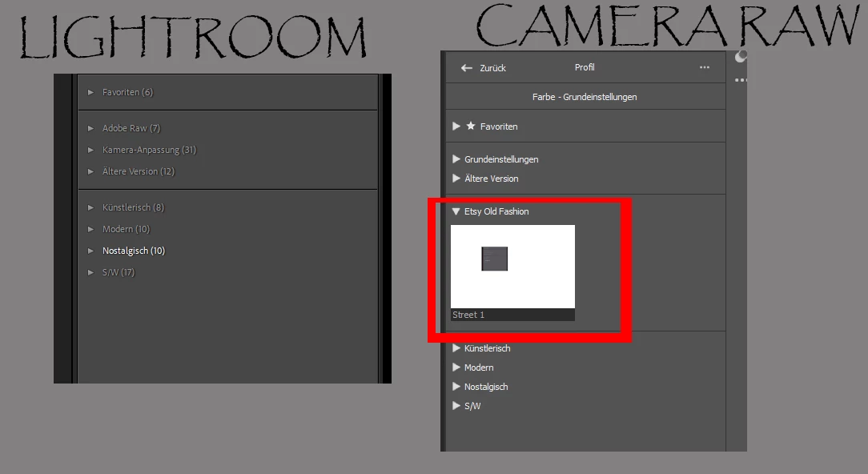Click the star icon beside Favoriten
Image resolution: width=868 pixels, height=474 pixels.
pyautogui.click(x=471, y=126)
